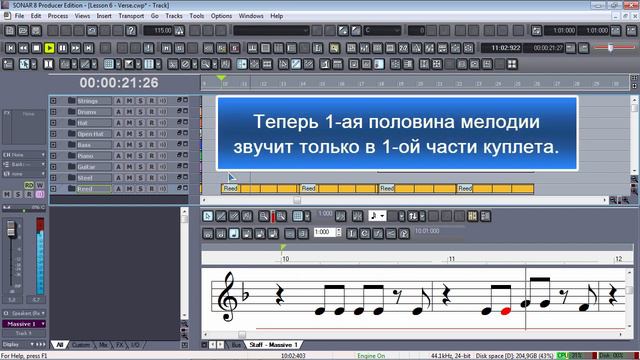Screen dimensions: 640x360
Task: Toggle archive A on the Piano track
Action: click(118, 156)
